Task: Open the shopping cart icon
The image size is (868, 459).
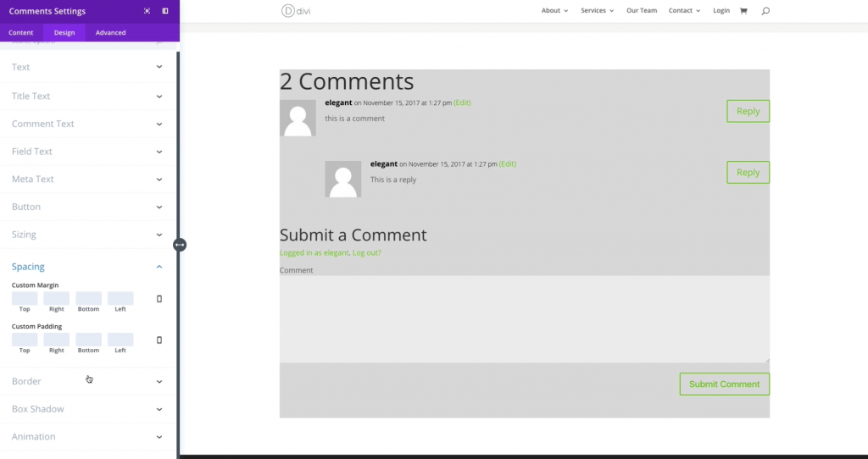Action: click(743, 10)
